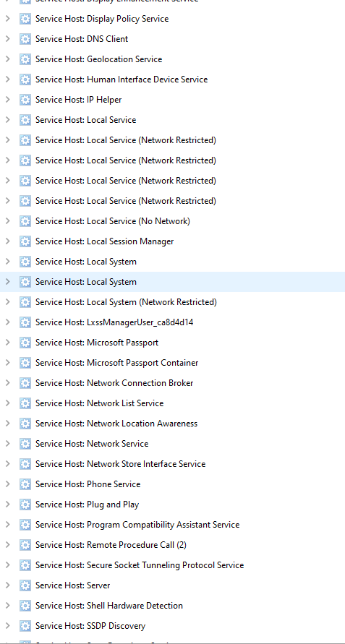Click the Local Session Manager gear icon

[25, 241]
